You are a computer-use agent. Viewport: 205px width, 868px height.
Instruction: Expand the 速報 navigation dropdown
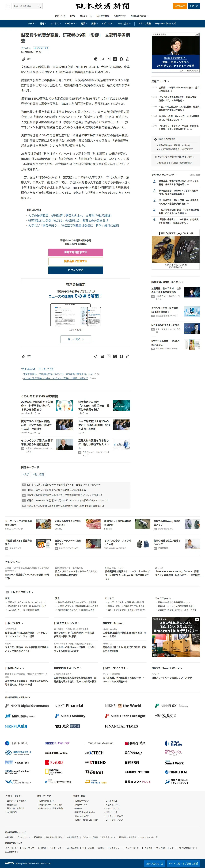pyautogui.click(x=43, y=24)
